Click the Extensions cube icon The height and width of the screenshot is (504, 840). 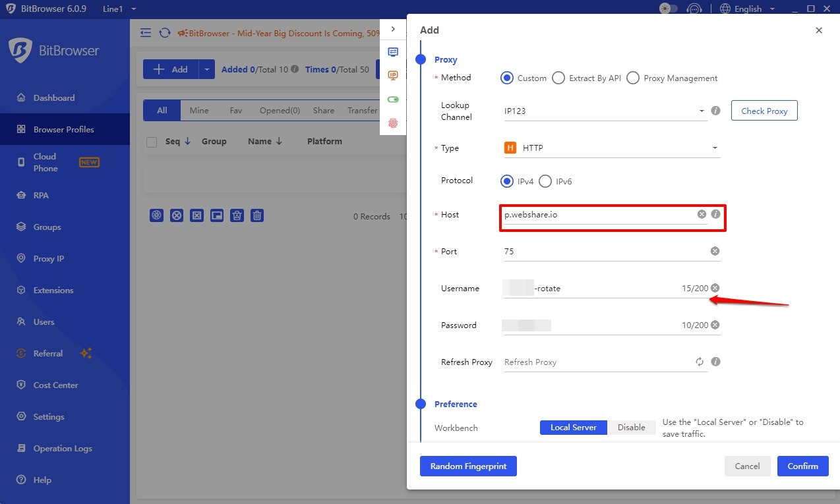21,290
